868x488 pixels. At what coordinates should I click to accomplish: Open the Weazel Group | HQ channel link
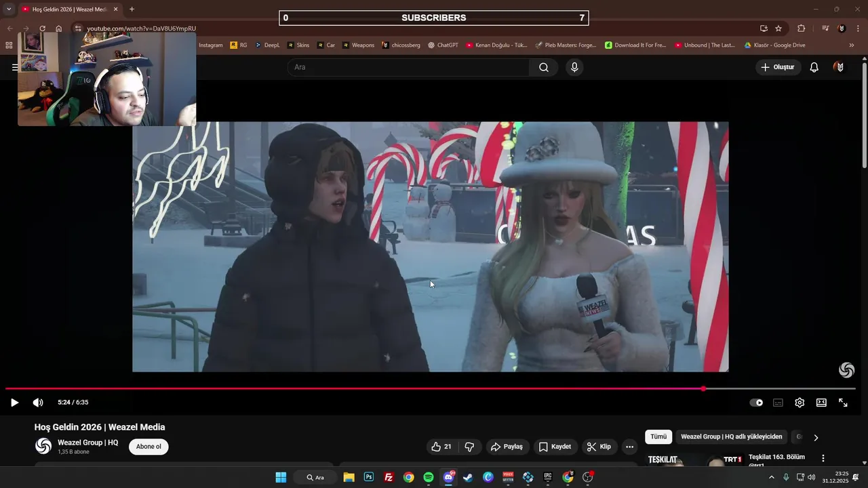[x=87, y=443]
